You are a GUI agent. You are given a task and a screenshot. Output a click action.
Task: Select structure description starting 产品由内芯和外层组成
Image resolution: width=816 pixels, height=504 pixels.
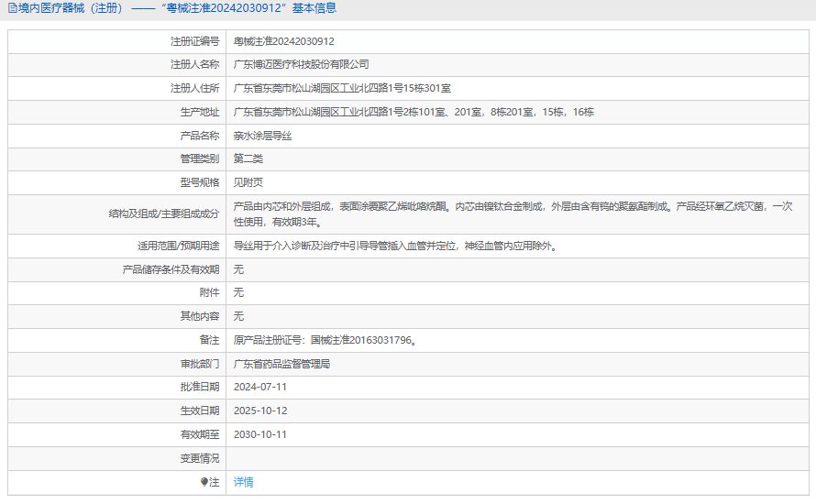[x=513, y=214]
